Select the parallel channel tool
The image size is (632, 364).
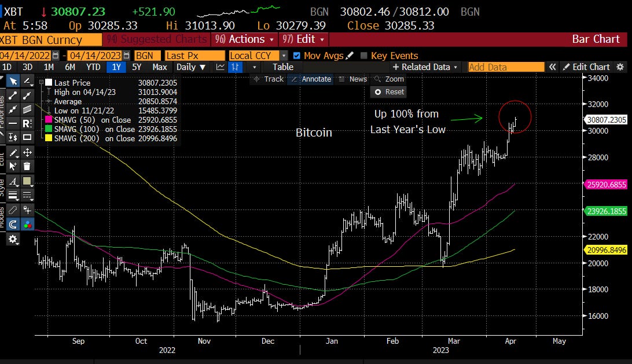pyautogui.click(x=27, y=109)
